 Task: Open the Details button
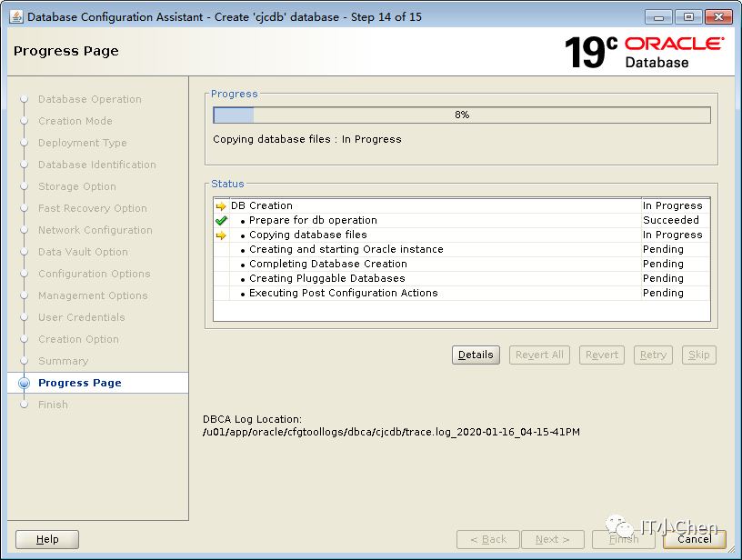476,355
